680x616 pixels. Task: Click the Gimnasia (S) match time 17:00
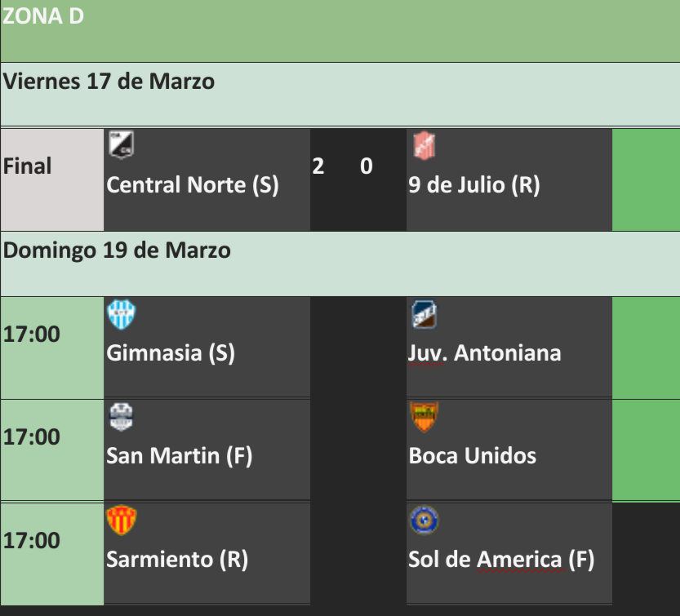31,335
